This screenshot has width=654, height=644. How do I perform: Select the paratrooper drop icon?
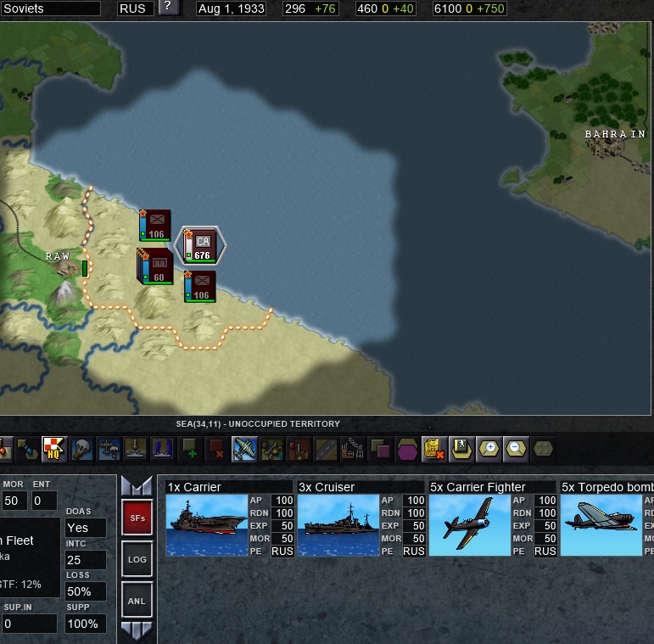tap(81, 449)
